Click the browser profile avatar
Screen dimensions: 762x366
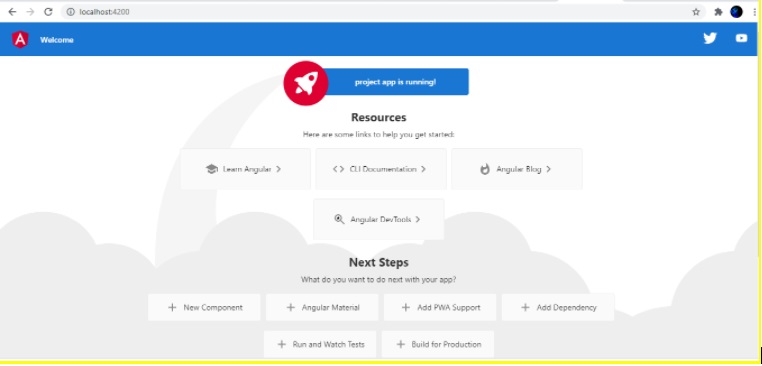point(737,12)
